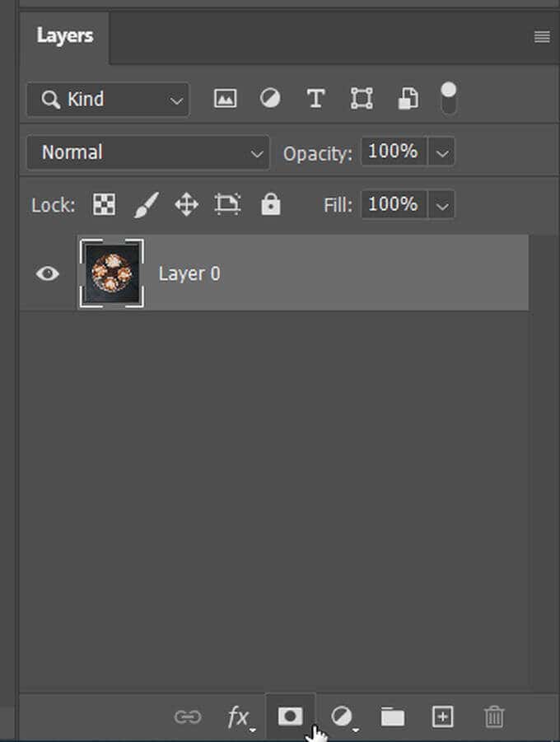Screen dimensions: 560x742
Task: Click the Opacity label
Action: coord(317,154)
